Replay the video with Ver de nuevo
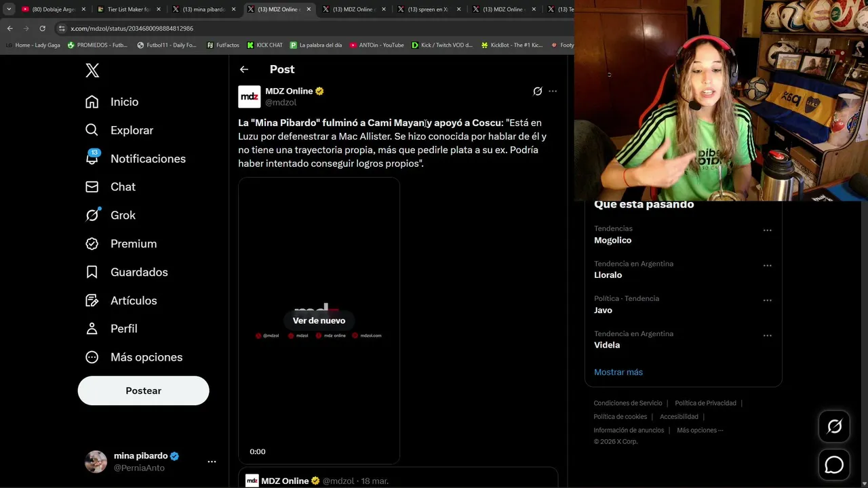 click(319, 321)
